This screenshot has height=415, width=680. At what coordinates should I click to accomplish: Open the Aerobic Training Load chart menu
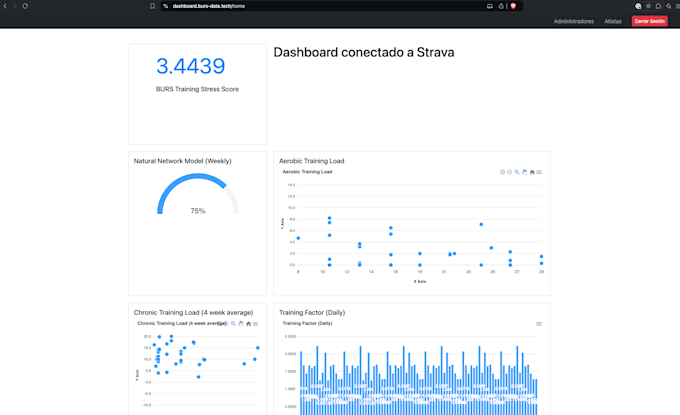(539, 172)
